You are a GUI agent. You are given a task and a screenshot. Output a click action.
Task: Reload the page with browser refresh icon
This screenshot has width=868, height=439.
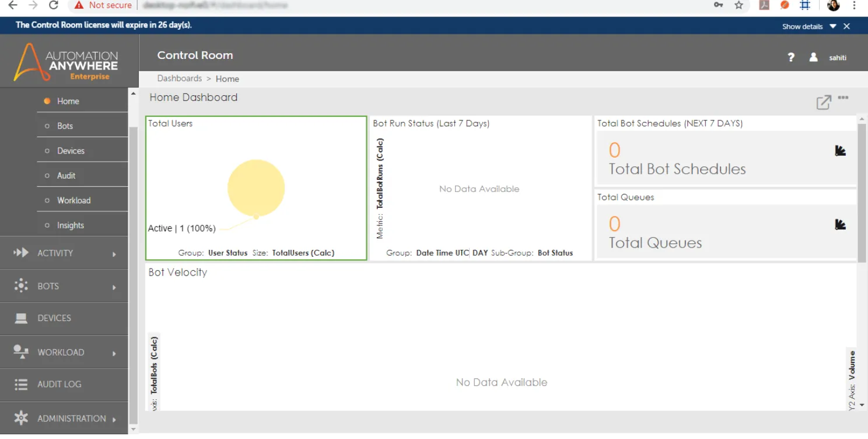coord(54,5)
